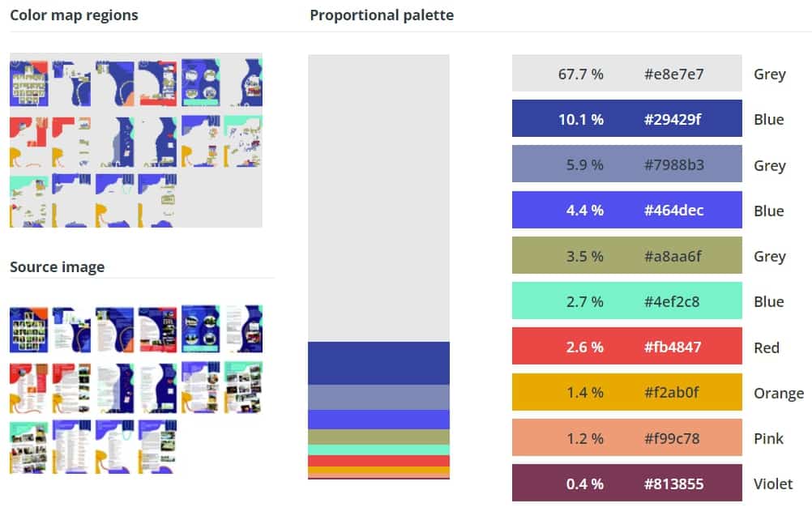This screenshot has height=507, width=812.
Task: Select the dark blue #29429f swatch
Action: point(626,119)
